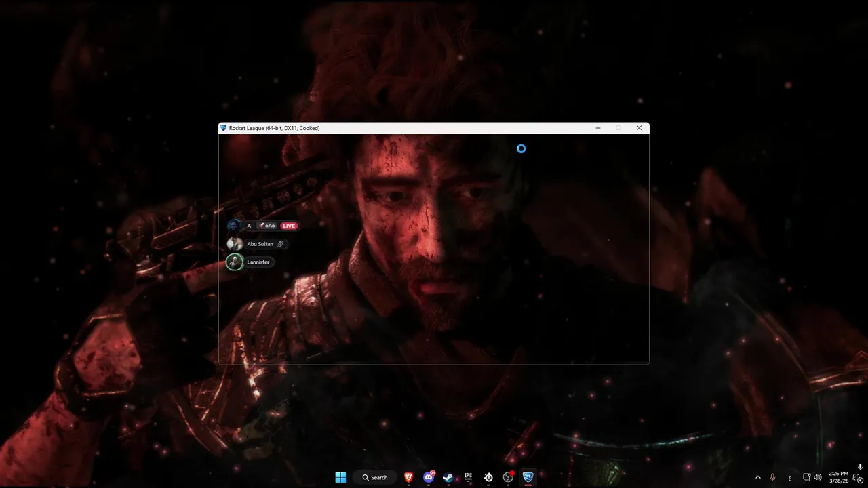Click the 6A6 badge next to A
The width and height of the screenshot is (868, 488).
coord(268,226)
